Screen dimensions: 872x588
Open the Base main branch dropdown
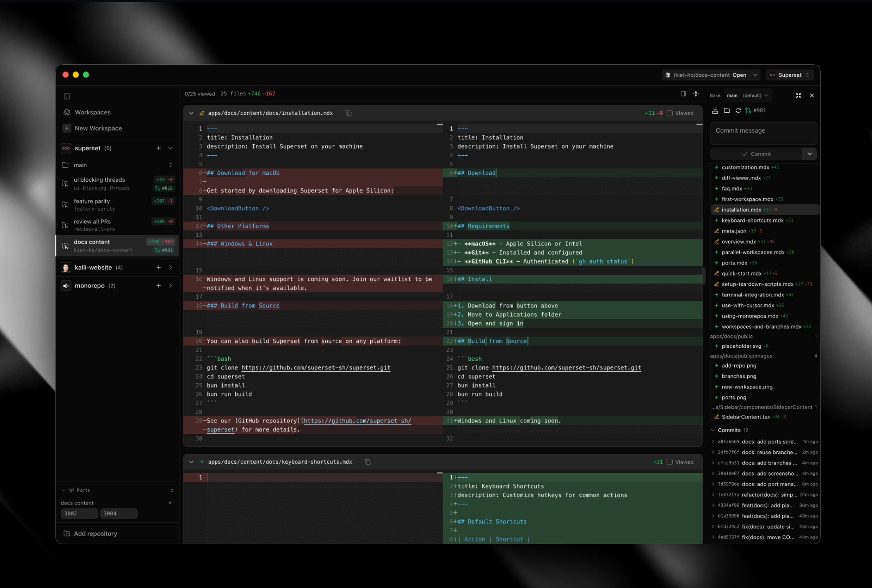pyautogui.click(x=747, y=95)
